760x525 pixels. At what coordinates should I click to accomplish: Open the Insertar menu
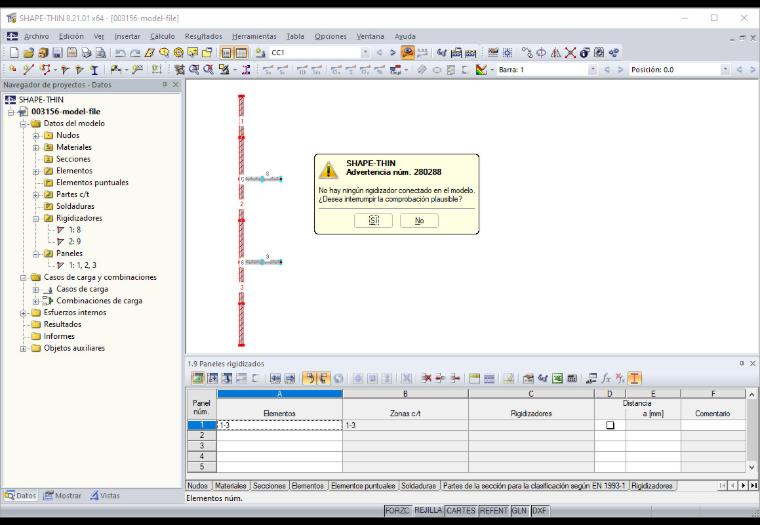127,36
